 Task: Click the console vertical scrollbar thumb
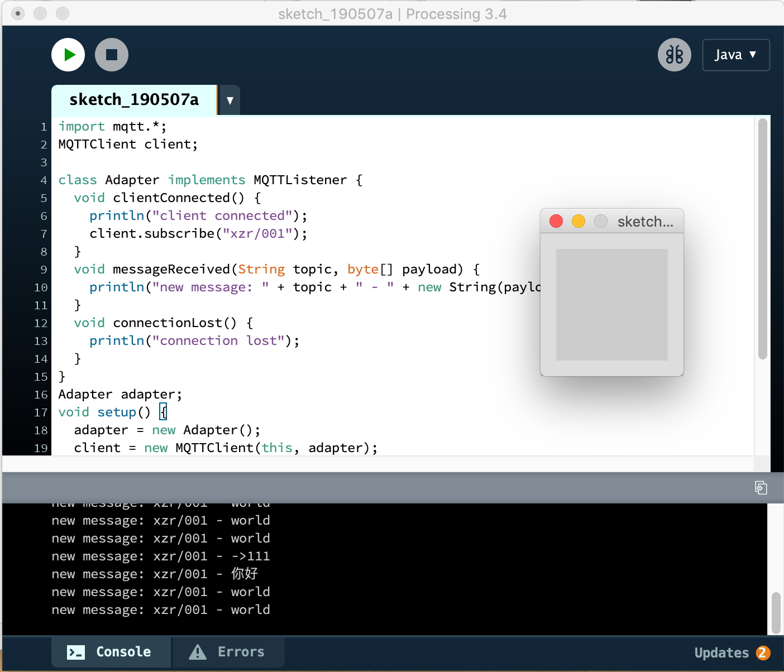click(776, 613)
